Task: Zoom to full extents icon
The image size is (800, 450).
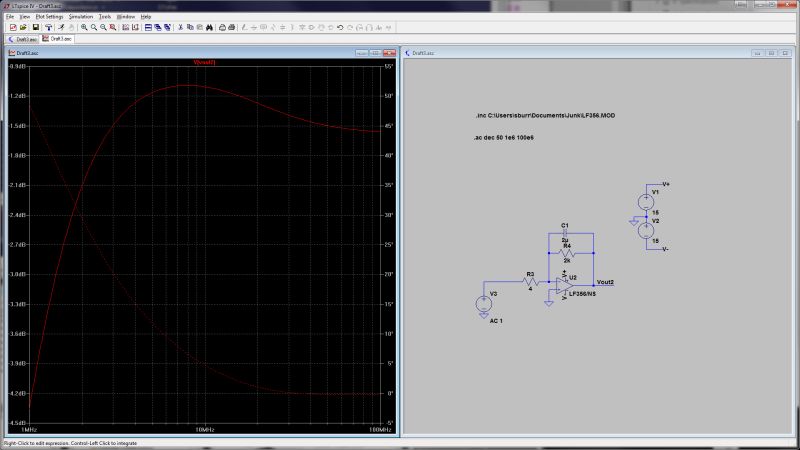Action: (113, 27)
